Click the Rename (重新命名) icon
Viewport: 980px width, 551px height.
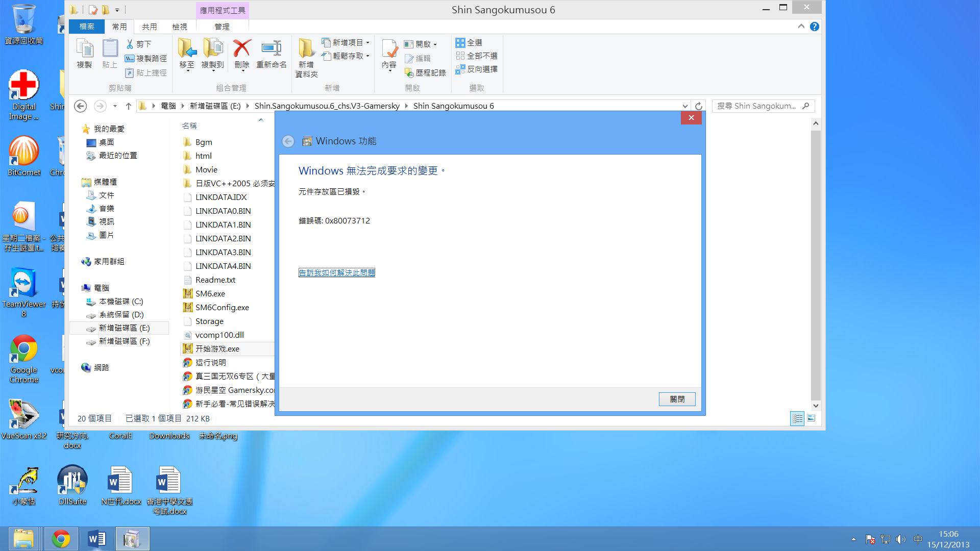point(272,54)
